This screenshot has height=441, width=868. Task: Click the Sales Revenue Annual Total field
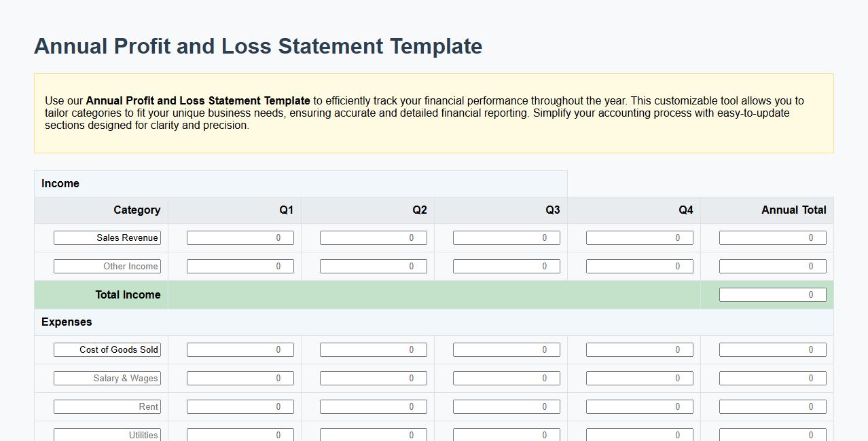(x=772, y=237)
